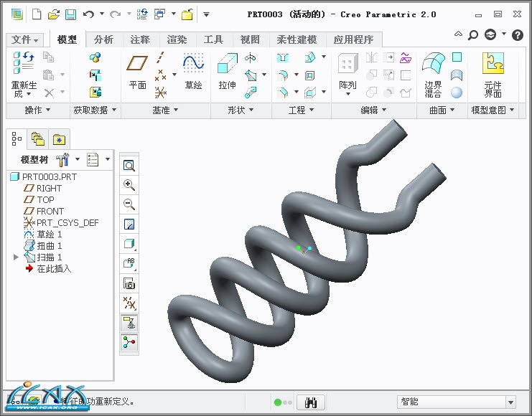Open the windows switcher icon
Viewport: 532px width, 416px height.
coord(160,14)
